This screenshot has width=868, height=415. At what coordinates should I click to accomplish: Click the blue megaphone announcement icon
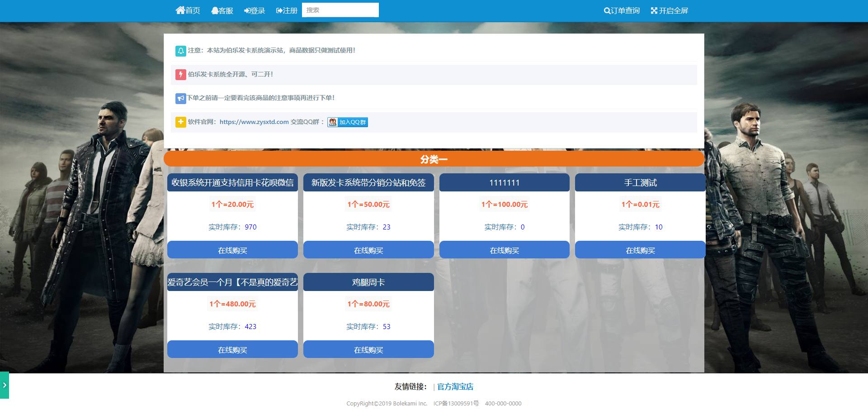180,98
